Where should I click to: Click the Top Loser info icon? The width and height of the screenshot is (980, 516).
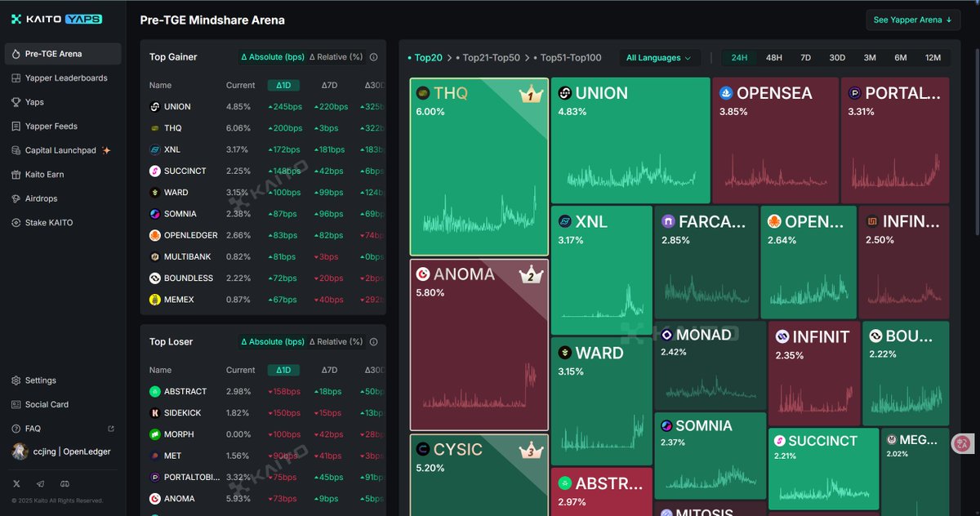coord(373,342)
